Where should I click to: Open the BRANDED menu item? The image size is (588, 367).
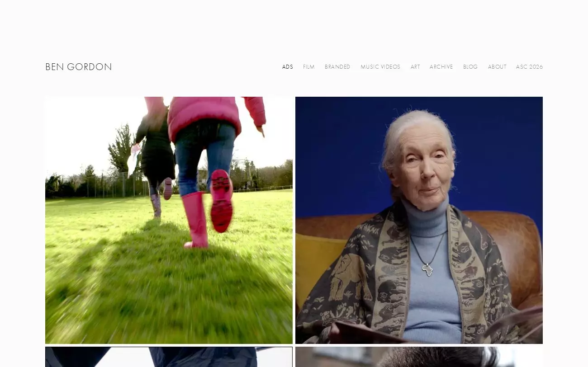point(337,67)
